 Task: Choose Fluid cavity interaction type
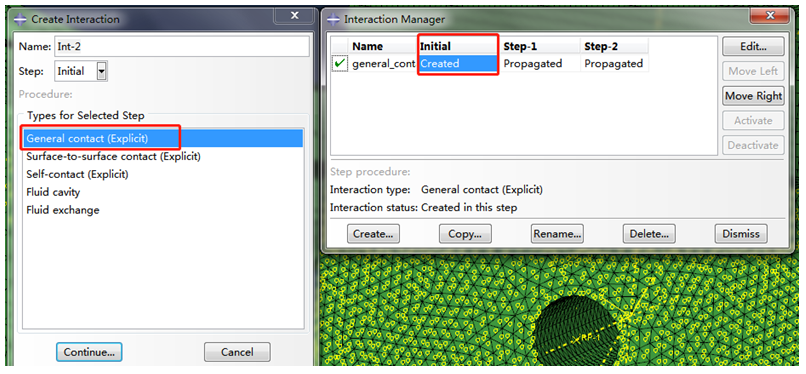[x=163, y=192]
